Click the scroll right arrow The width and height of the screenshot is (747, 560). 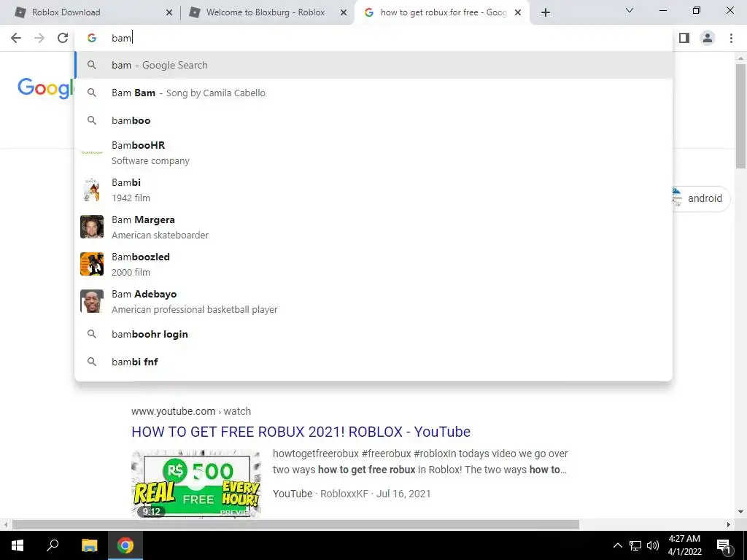729,525
